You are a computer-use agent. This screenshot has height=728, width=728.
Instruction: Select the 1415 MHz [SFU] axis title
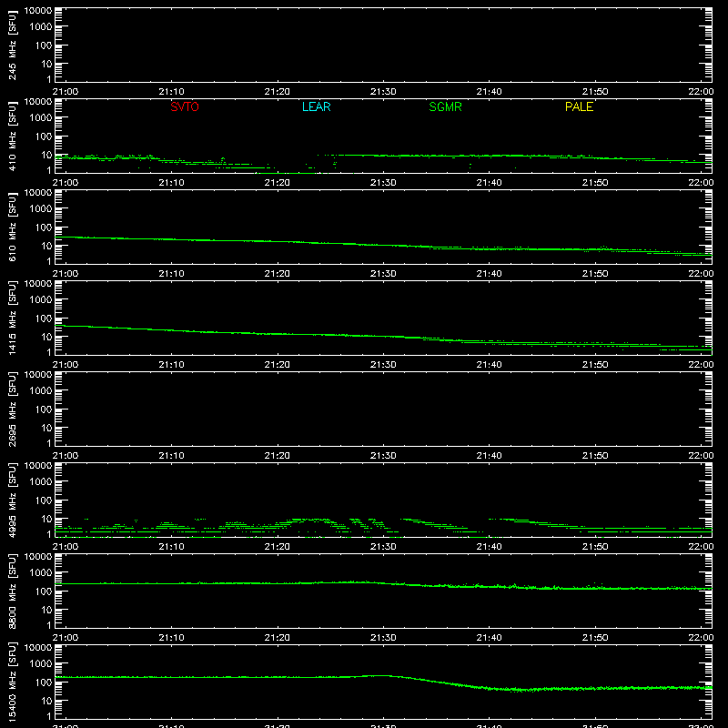point(12,318)
